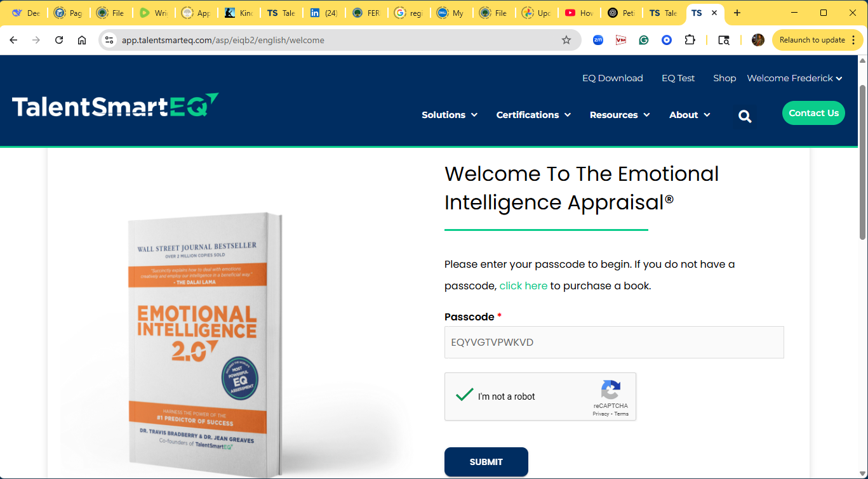Screen dimensions: 868x479
Task: Switch to the 'Peti' tab
Action: tap(620, 13)
